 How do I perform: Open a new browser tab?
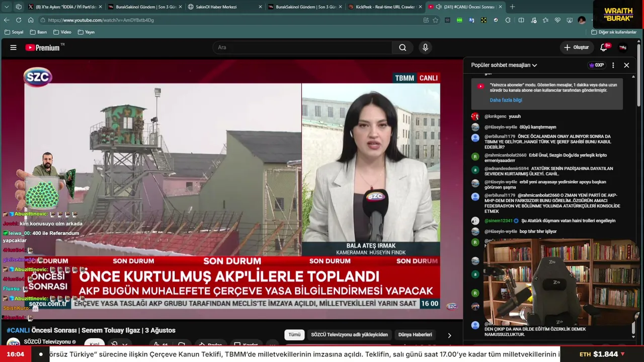[512, 7]
